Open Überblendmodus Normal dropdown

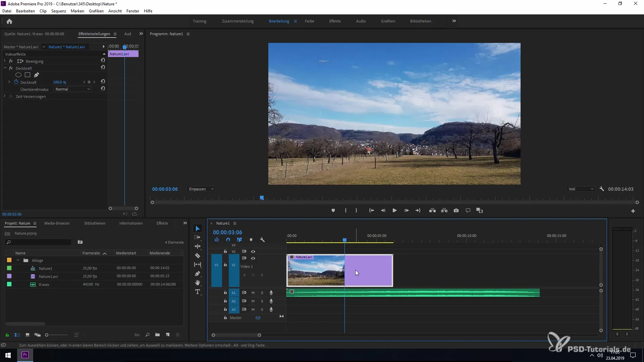(73, 89)
